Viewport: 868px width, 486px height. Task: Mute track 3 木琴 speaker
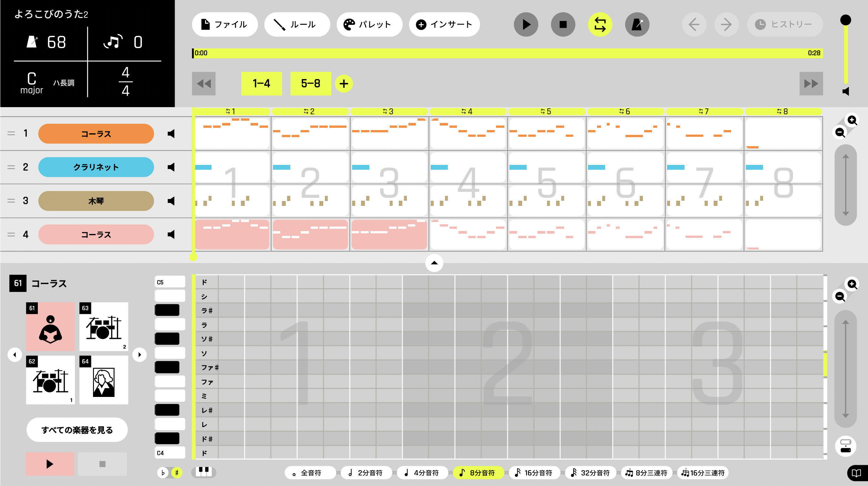pyautogui.click(x=171, y=201)
